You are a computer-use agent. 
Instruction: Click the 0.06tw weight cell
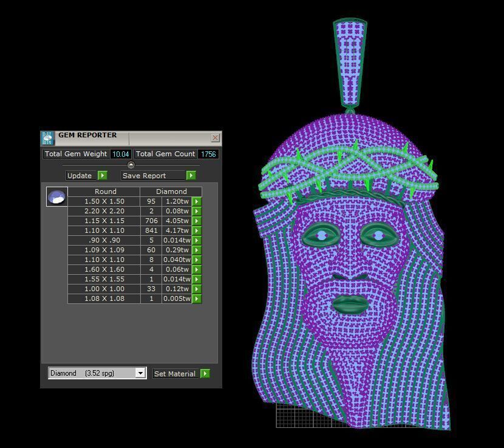[x=177, y=269]
